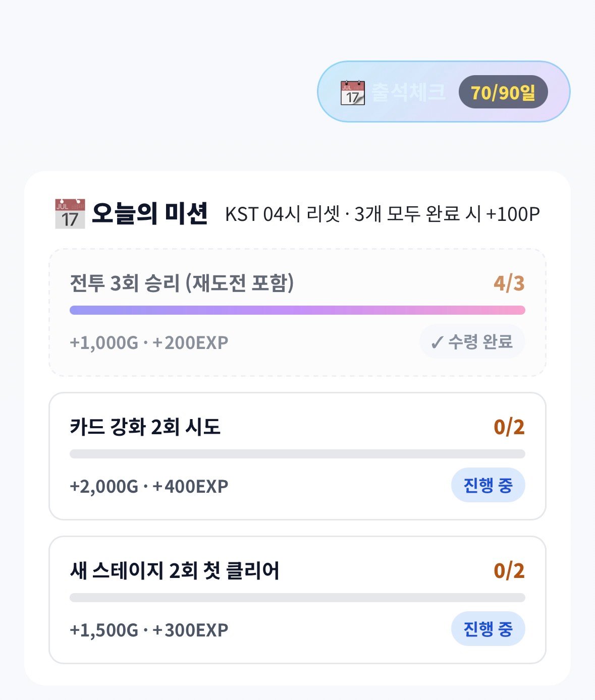Click the empty progress bar of 새 스테이지 mission
This screenshot has height=700, width=595.
(x=297, y=598)
